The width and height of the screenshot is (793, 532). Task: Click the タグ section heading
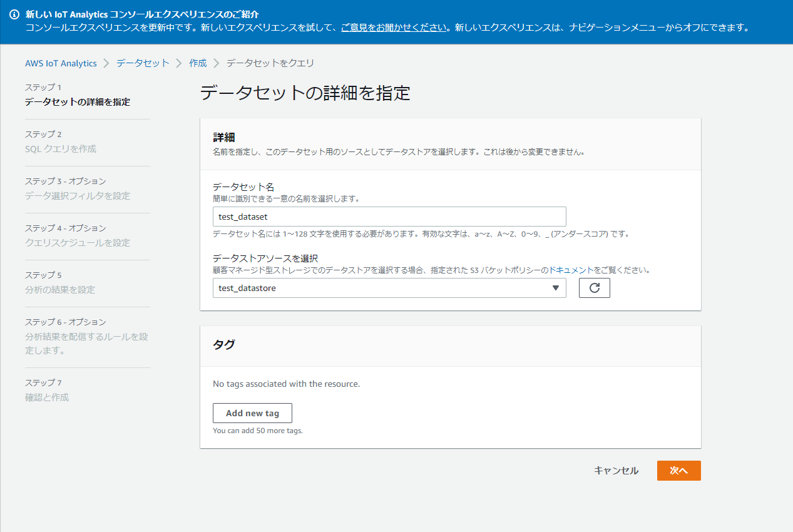[223, 344]
